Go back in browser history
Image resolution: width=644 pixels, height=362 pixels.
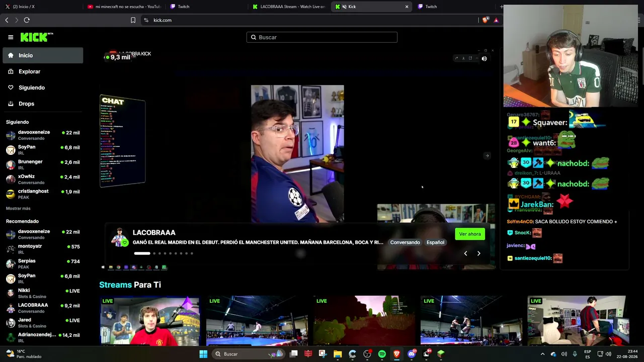pos(7,20)
